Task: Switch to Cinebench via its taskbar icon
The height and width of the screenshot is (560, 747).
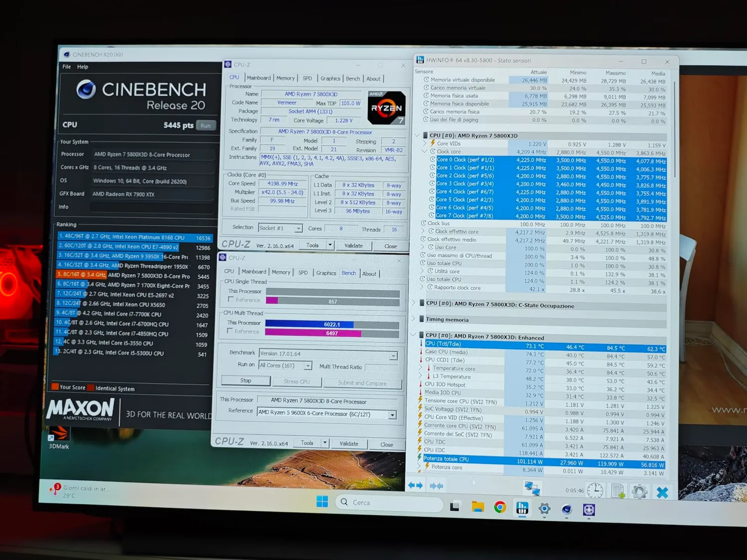Action: [x=566, y=509]
